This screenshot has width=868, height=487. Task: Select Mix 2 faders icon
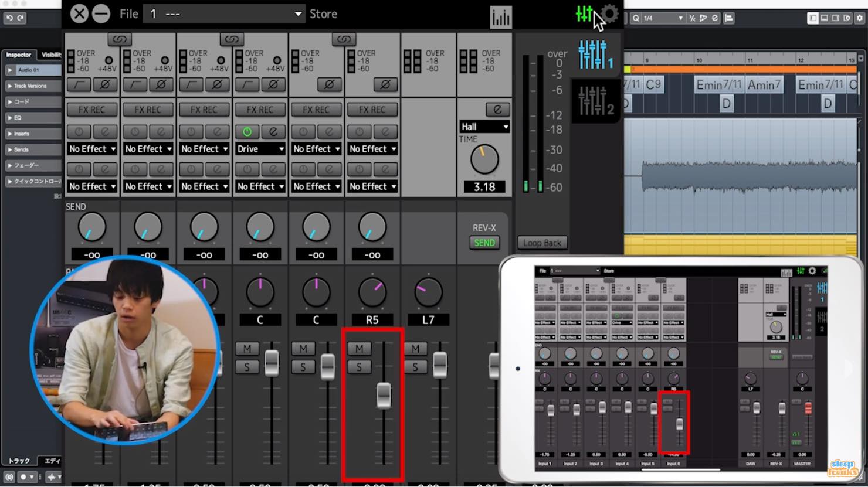coord(595,101)
